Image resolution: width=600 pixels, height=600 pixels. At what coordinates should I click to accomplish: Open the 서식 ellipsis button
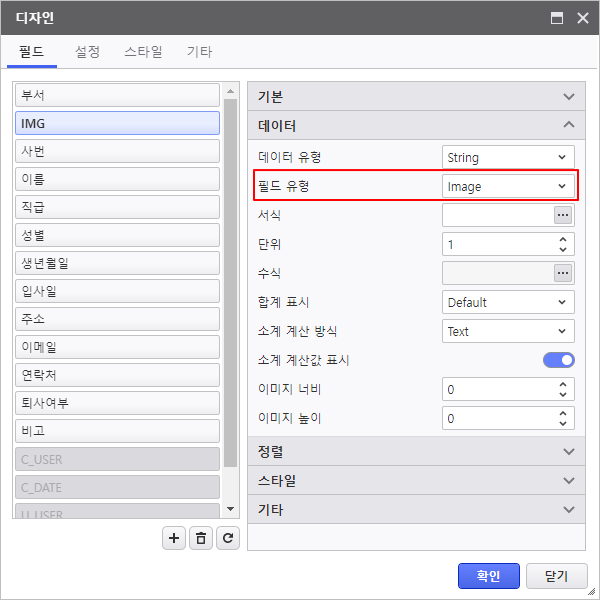[563, 215]
